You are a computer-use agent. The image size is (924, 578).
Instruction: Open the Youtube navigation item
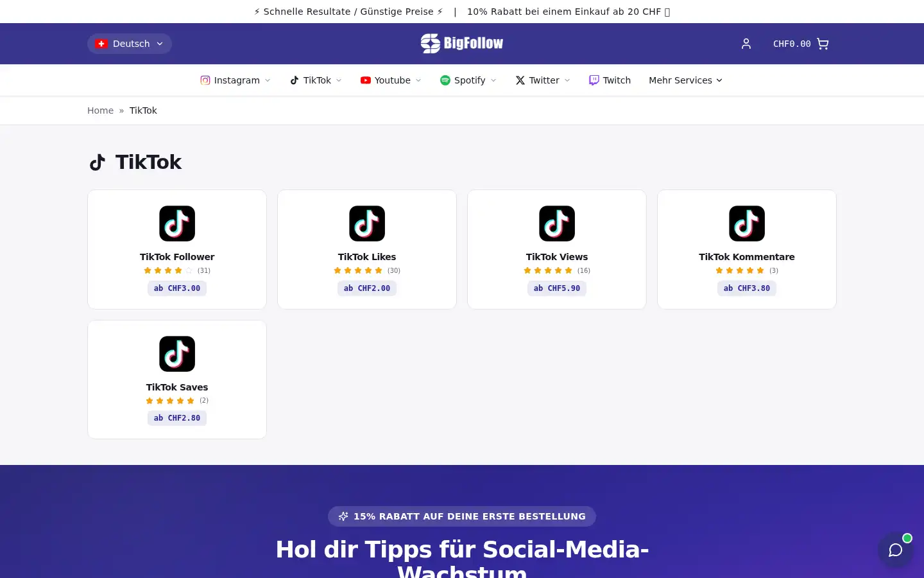point(391,80)
